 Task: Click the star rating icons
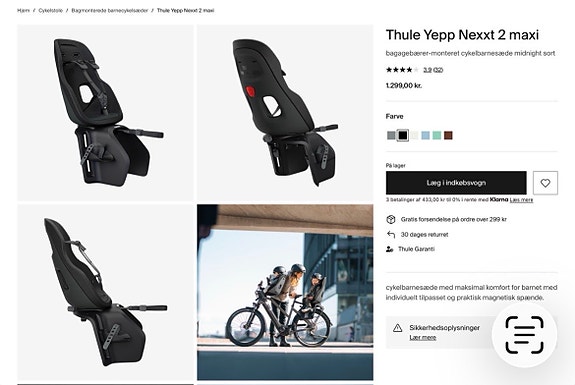tap(402, 70)
